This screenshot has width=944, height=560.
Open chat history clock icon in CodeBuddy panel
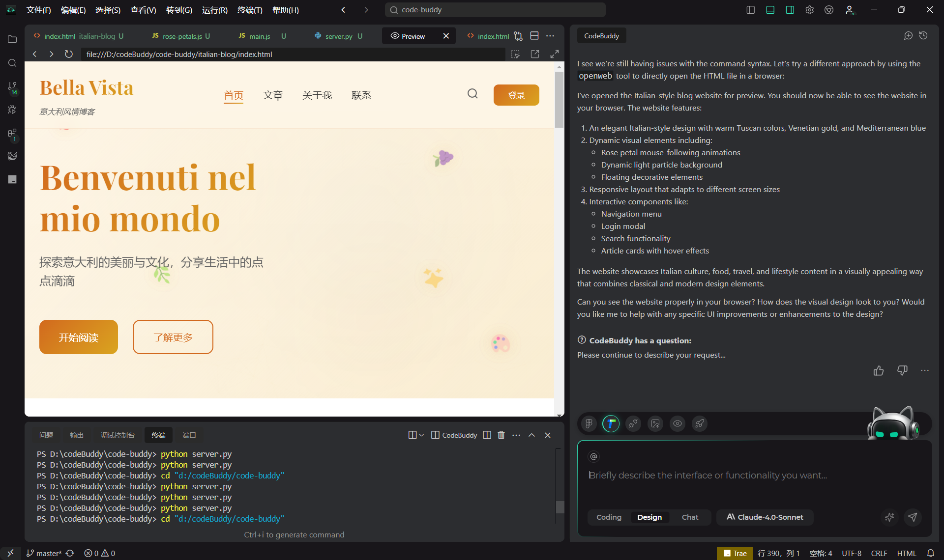coord(923,35)
